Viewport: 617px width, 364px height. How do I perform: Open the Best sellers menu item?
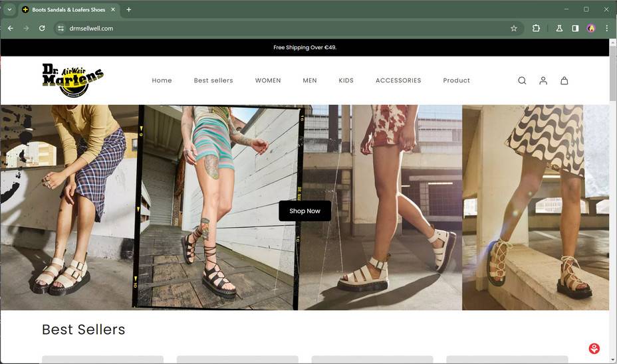tap(213, 80)
